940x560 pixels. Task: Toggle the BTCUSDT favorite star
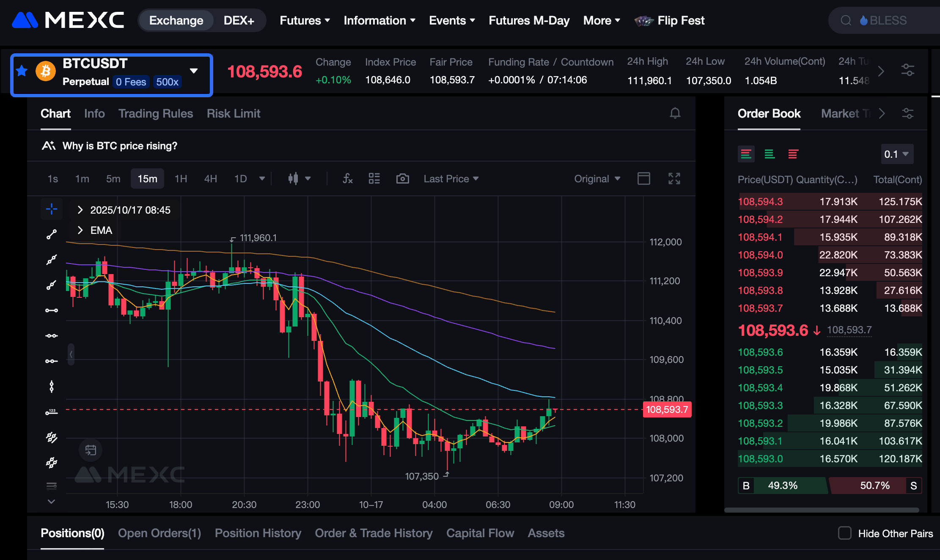(x=22, y=71)
